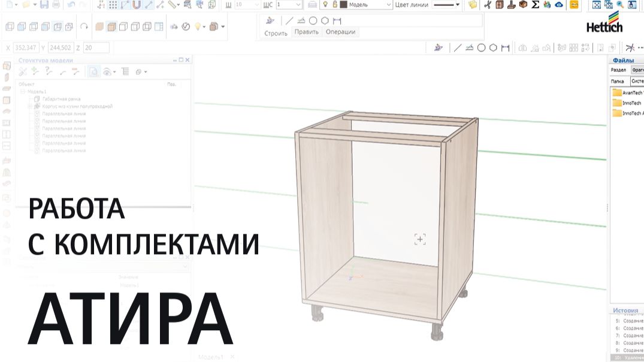The height and width of the screenshot is (362, 644).
Task: Click the Undo arrow icon
Action: pos(71,5)
